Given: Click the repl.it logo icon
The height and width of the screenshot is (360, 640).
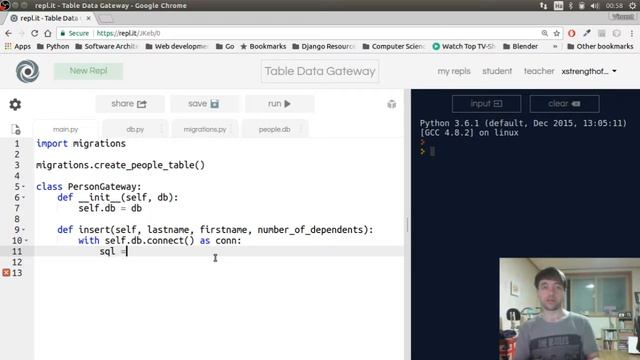Looking at the screenshot, I should coord(27,71).
